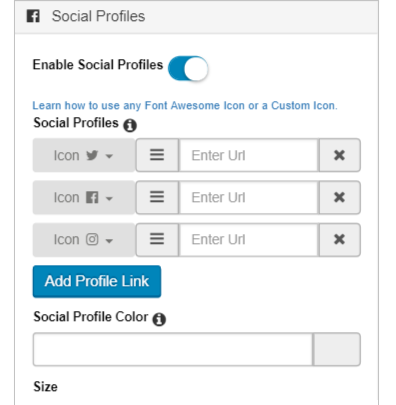Remove the Twitter profile row
This screenshot has height=405, width=396.
(340, 155)
